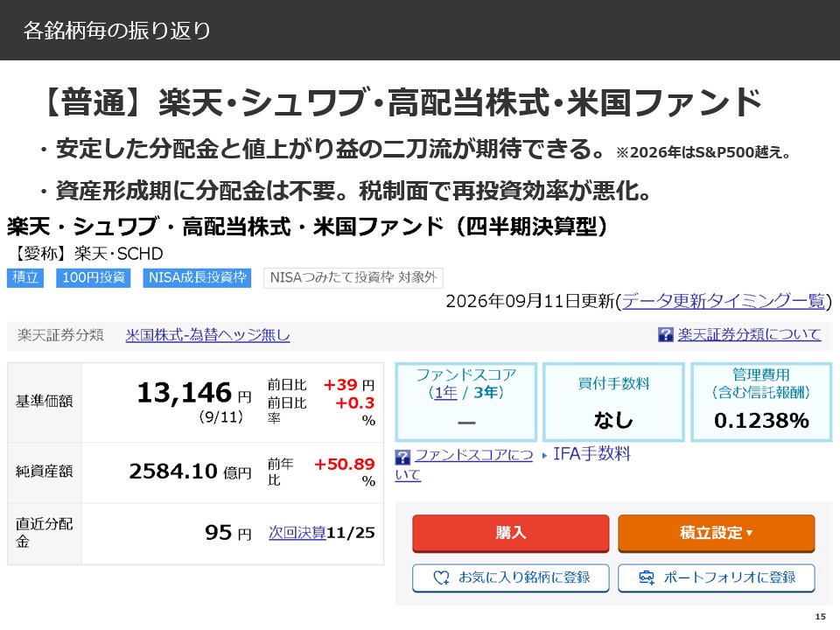840x630 pixels.
Task: Click the portfolio briefcase icon
Action: (x=647, y=577)
